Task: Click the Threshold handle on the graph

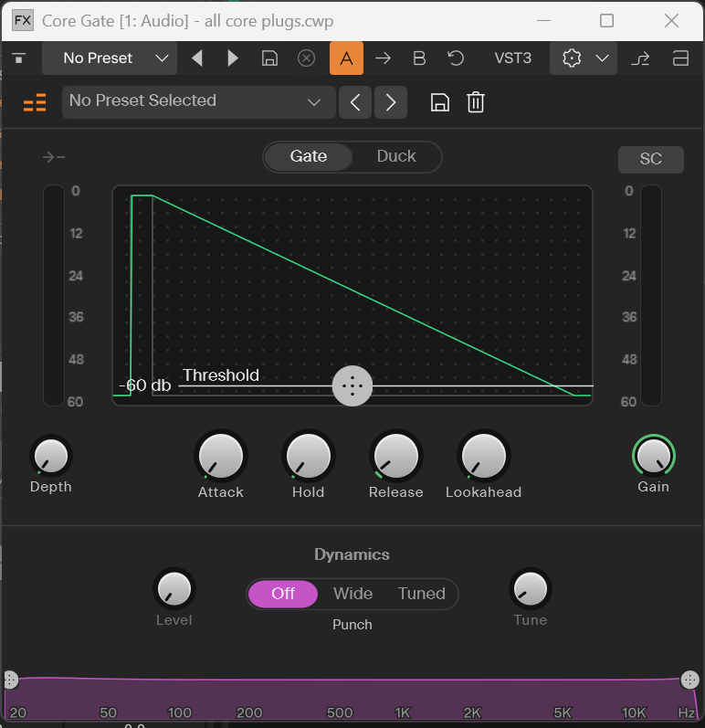Action: point(352,385)
